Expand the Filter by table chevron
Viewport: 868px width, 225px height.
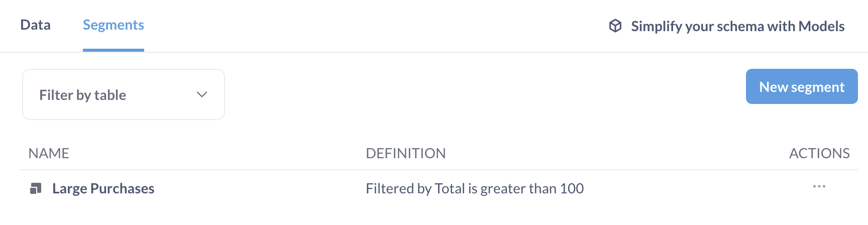click(x=202, y=94)
